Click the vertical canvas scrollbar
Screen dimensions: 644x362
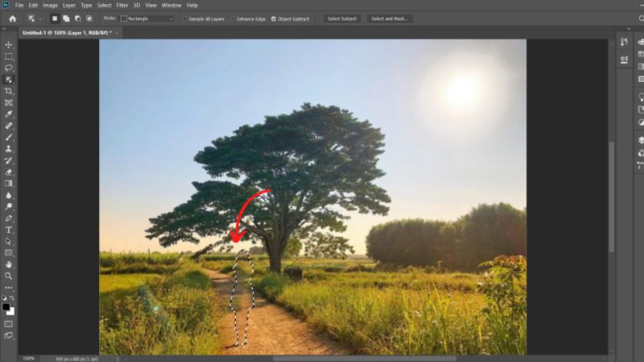[612, 197]
